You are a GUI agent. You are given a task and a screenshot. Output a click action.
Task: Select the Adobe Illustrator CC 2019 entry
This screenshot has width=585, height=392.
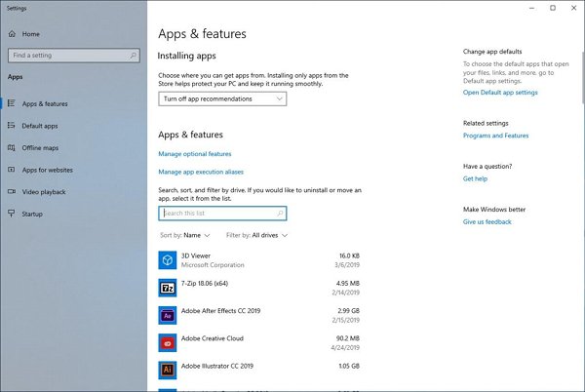point(217,367)
